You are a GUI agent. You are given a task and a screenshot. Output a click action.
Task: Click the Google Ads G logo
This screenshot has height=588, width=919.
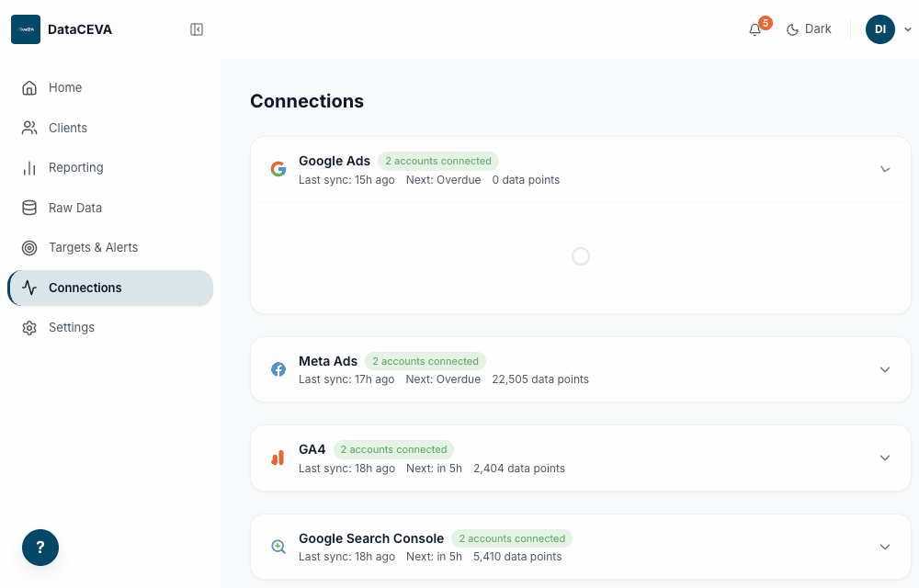pos(278,169)
